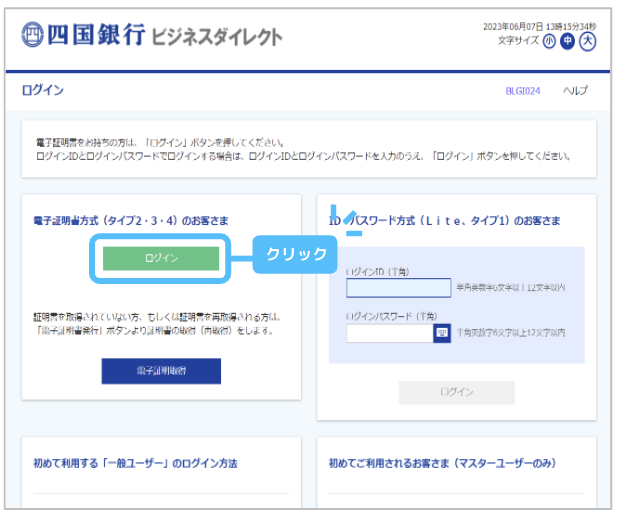The image size is (624, 516).
Task: Click the gray ログイン button under password fields
Action: (x=456, y=392)
